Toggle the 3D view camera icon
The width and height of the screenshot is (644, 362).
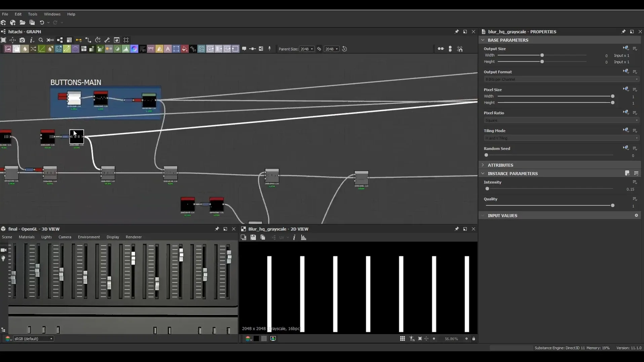[x=4, y=250]
